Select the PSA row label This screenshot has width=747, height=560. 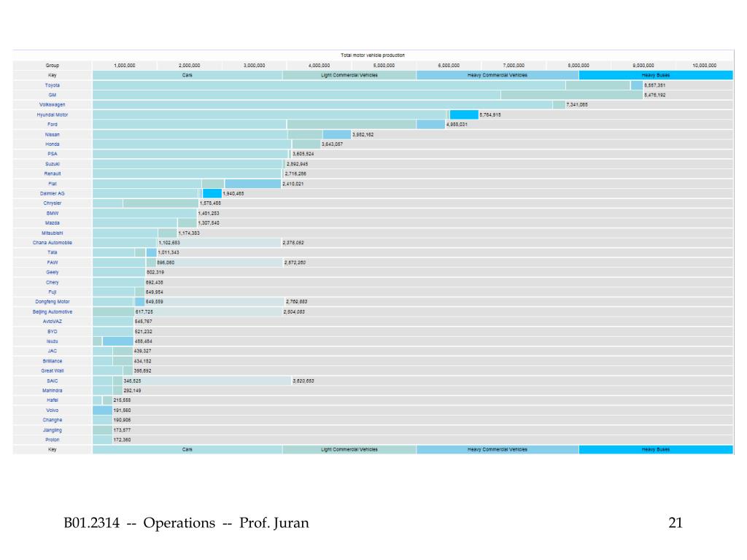pyautogui.click(x=53, y=154)
